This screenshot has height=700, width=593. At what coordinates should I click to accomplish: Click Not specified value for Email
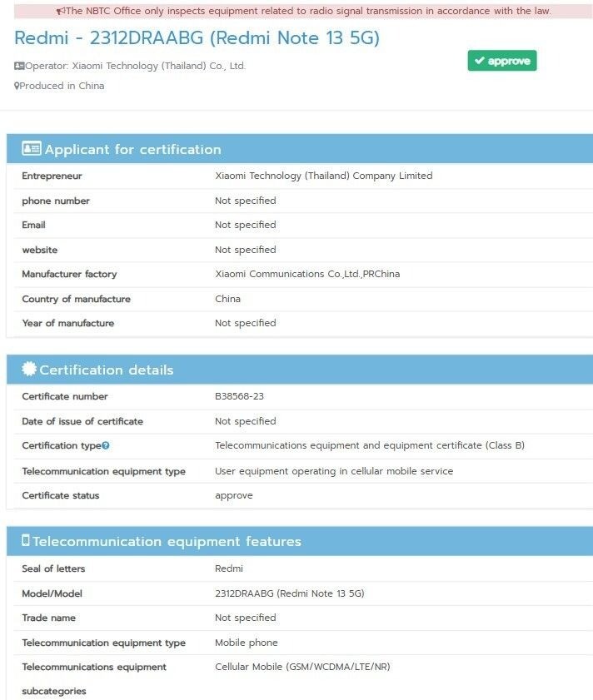pyautogui.click(x=246, y=225)
